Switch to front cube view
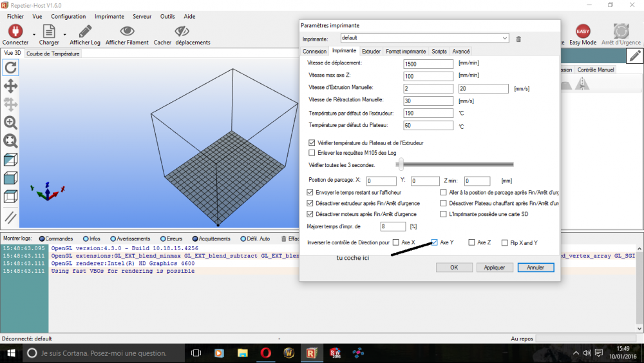The image size is (644, 363). pyautogui.click(x=11, y=178)
